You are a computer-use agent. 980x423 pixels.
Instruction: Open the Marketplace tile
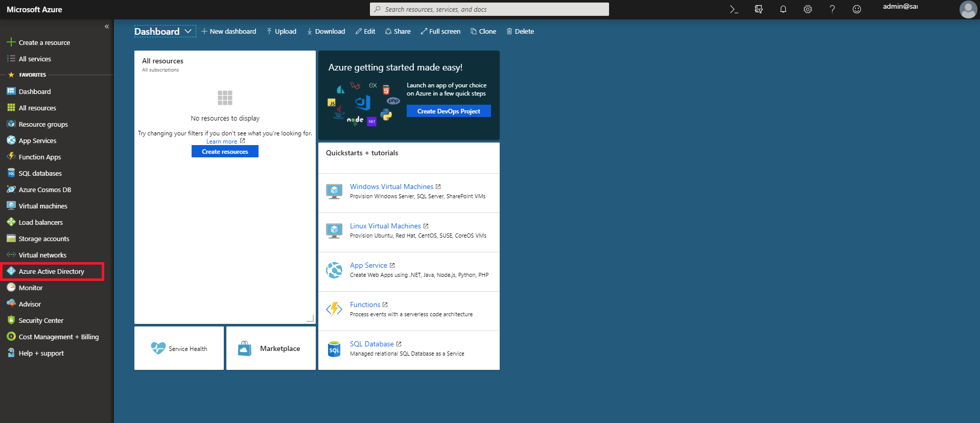pos(271,348)
